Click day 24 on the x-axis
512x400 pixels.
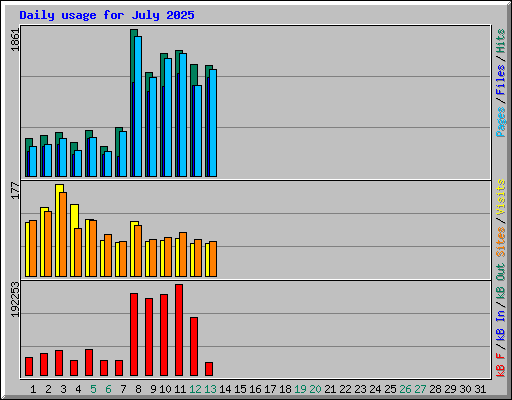(375, 389)
